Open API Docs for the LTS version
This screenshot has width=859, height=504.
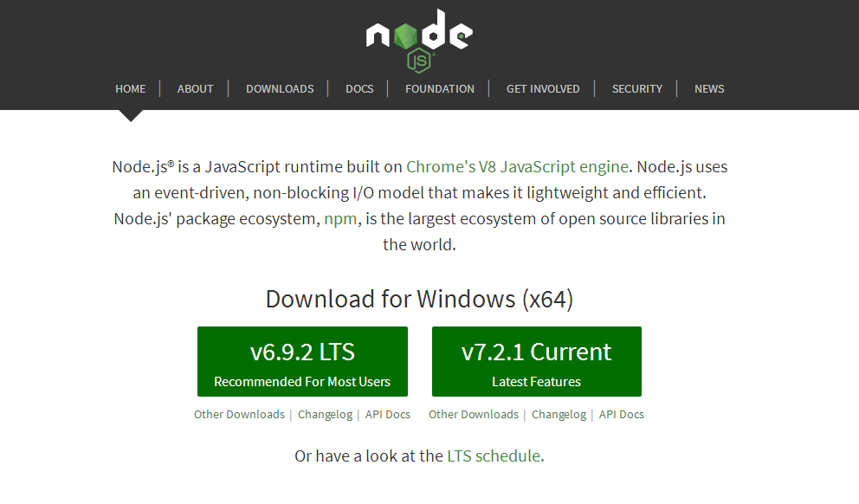coord(387,414)
